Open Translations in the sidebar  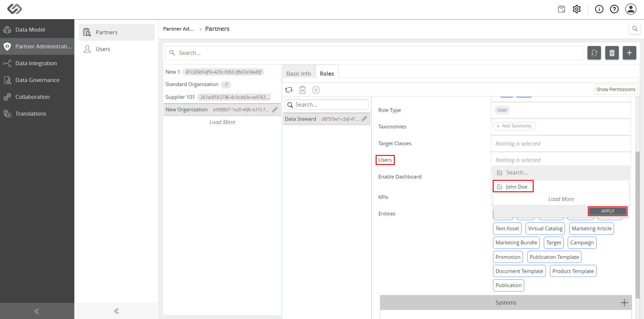click(37, 114)
